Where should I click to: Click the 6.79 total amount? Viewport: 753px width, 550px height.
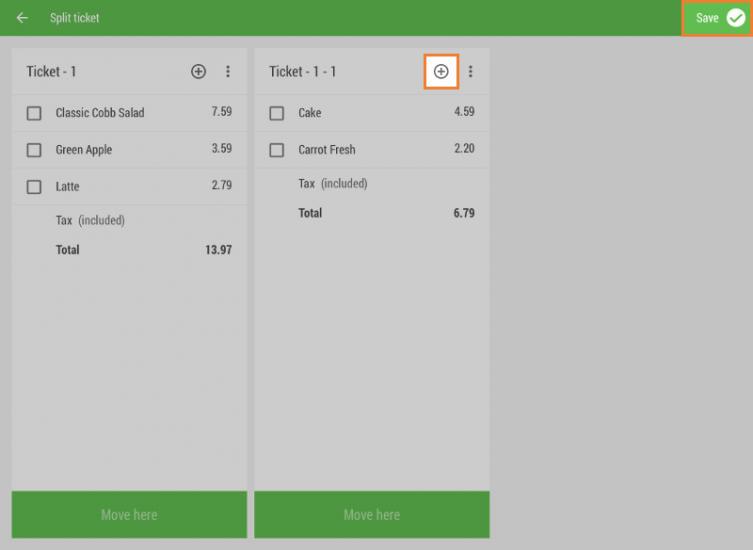[x=464, y=213]
